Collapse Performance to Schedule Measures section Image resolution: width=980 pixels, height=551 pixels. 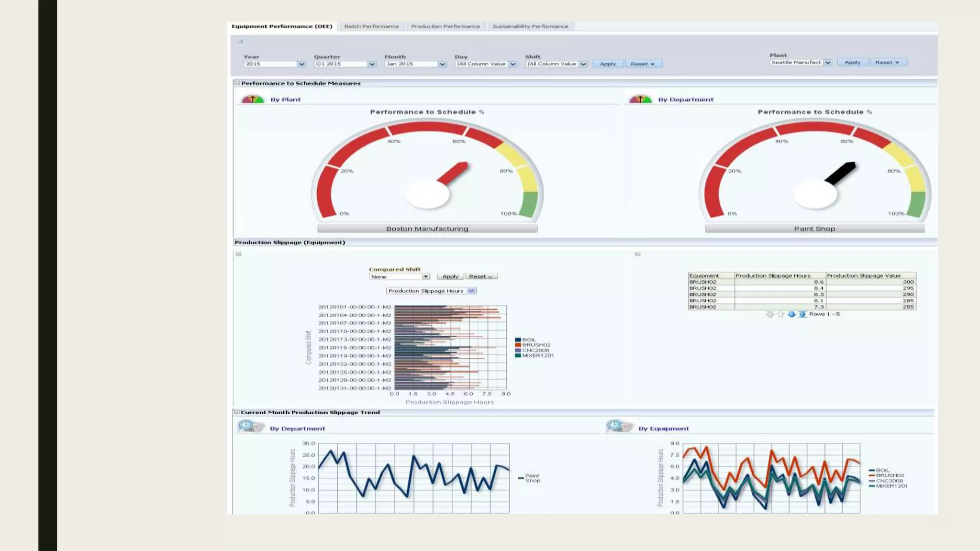pyautogui.click(x=237, y=83)
